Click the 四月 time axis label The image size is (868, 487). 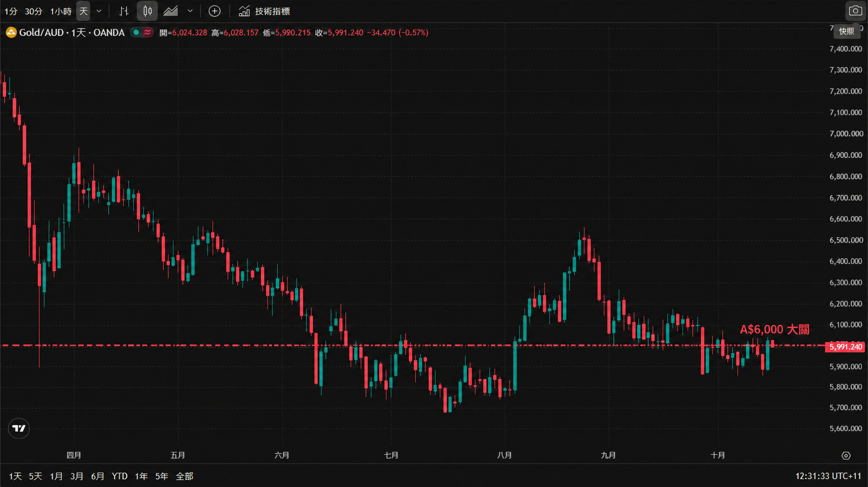[x=74, y=455]
